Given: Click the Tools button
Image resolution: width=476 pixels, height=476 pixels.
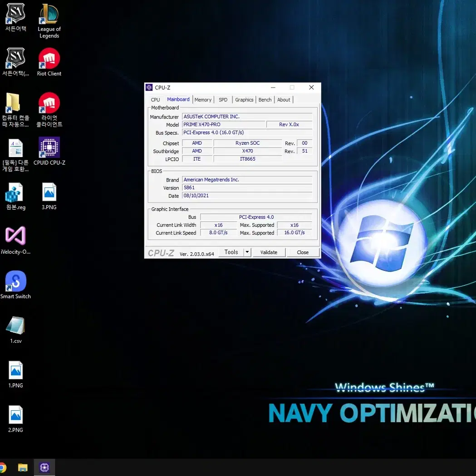Looking at the screenshot, I should (x=231, y=252).
